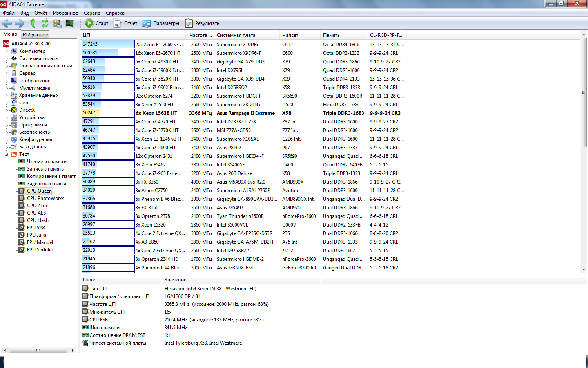Open the Вид menu

(x=24, y=13)
